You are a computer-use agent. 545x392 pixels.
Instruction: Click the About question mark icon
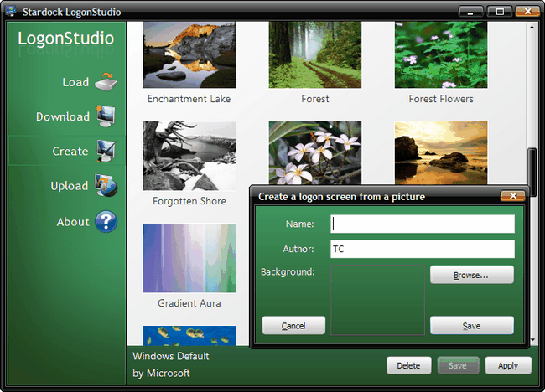point(106,221)
